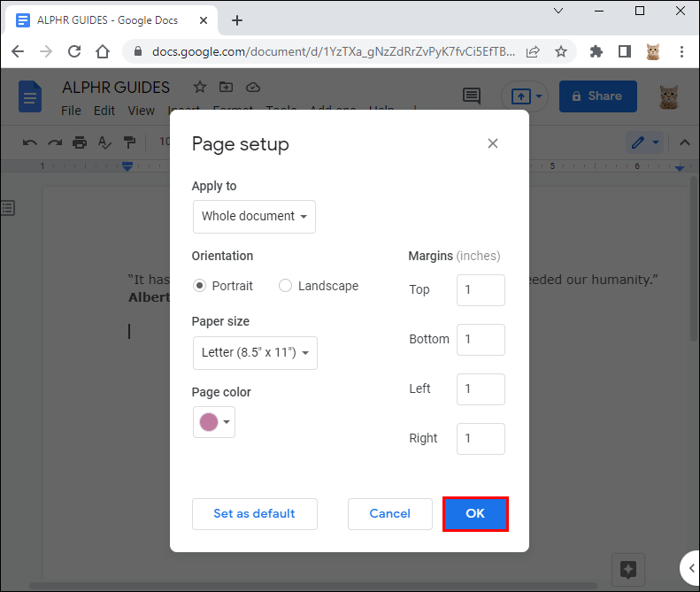Click the OK button
The width and height of the screenshot is (700, 592).
pos(475,513)
